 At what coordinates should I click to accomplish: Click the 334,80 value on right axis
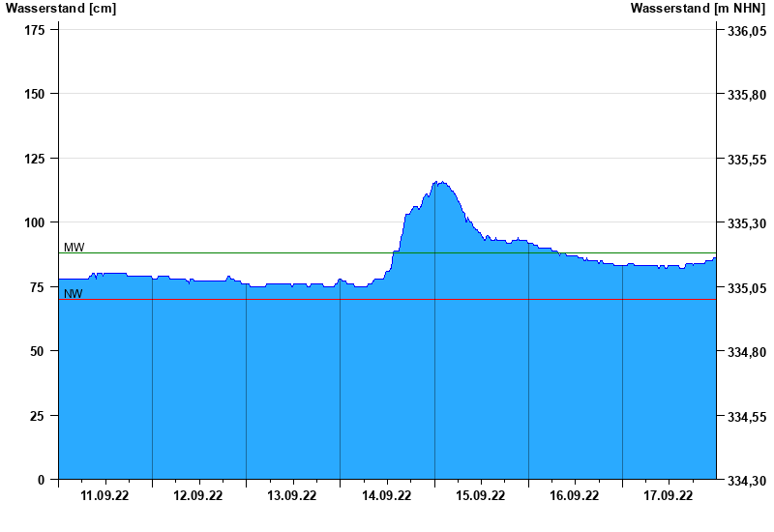pyautogui.click(x=747, y=352)
